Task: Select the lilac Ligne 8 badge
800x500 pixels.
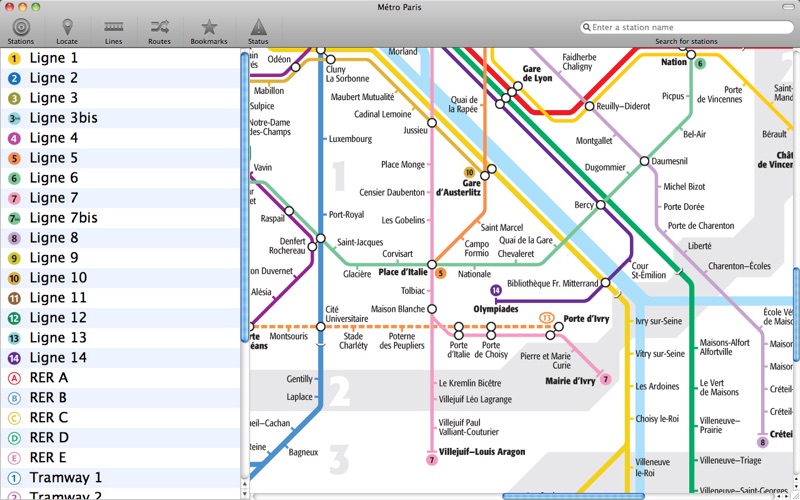Action: pyautogui.click(x=14, y=238)
